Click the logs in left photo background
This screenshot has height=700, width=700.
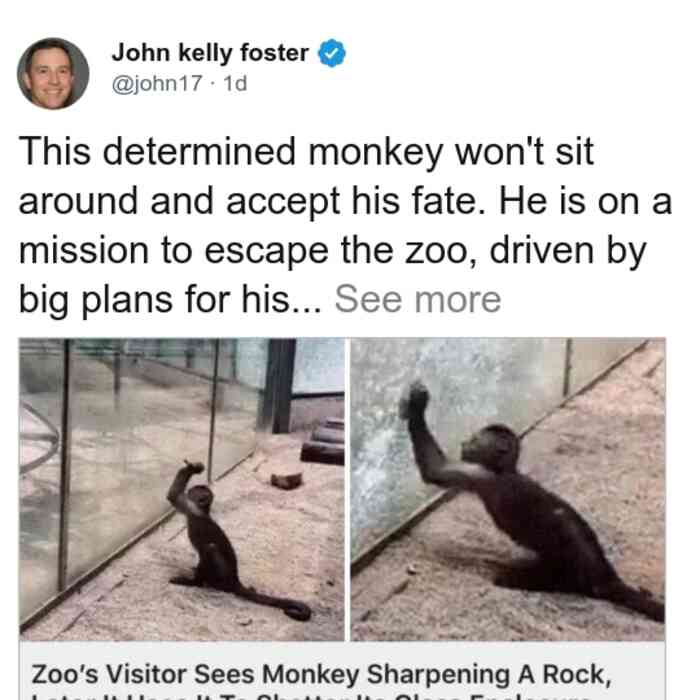[323, 442]
